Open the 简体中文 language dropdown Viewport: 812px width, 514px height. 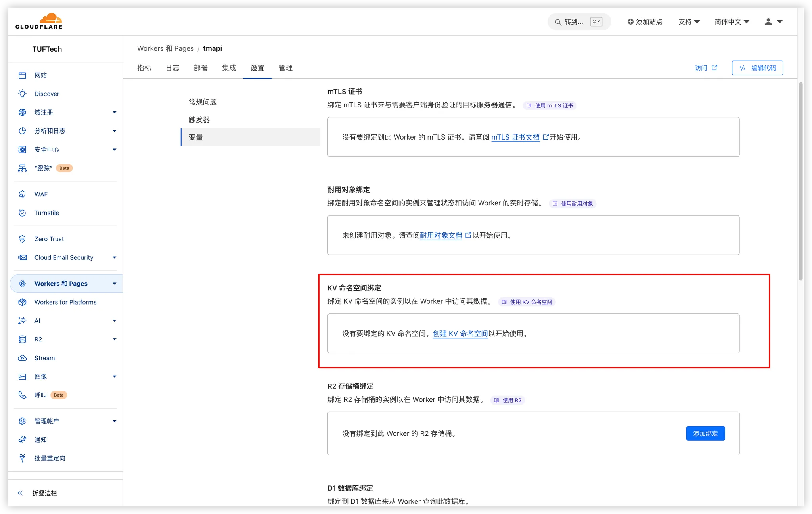[732, 22]
